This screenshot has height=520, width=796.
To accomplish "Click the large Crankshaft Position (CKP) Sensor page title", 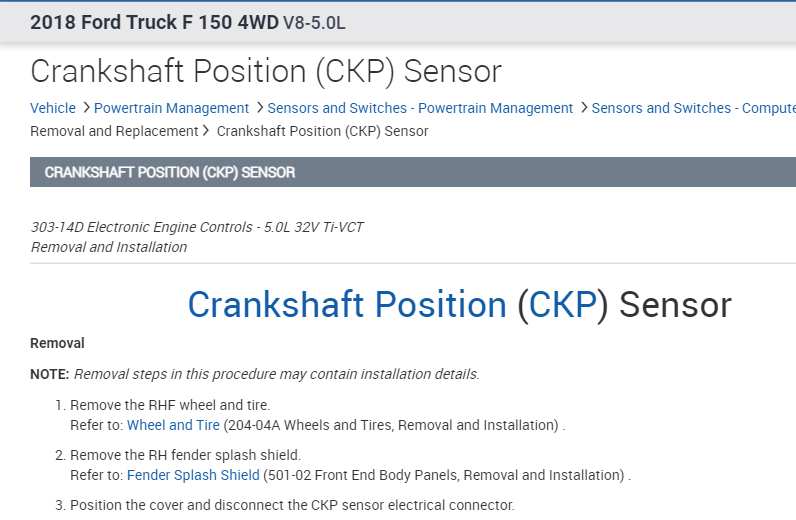I will click(265, 71).
